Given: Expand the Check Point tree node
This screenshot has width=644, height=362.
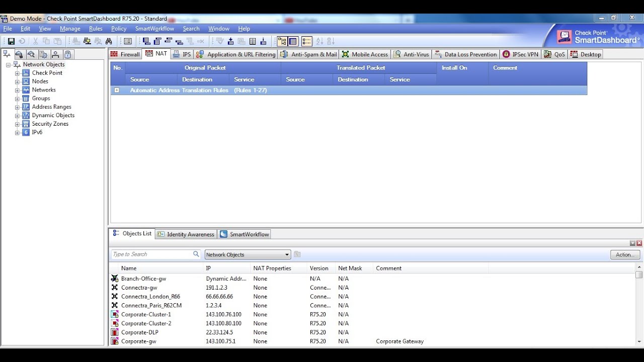Looking at the screenshot, I should [17, 73].
